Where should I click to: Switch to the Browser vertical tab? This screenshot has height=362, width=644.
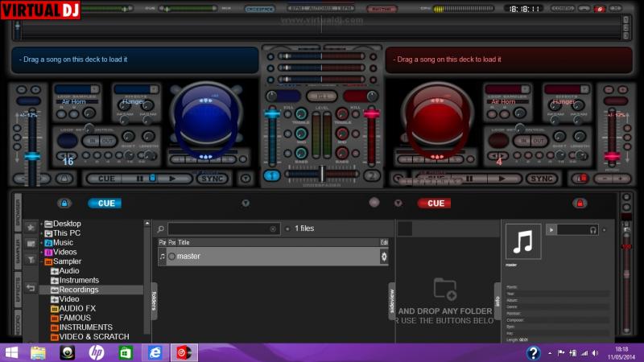click(18, 212)
